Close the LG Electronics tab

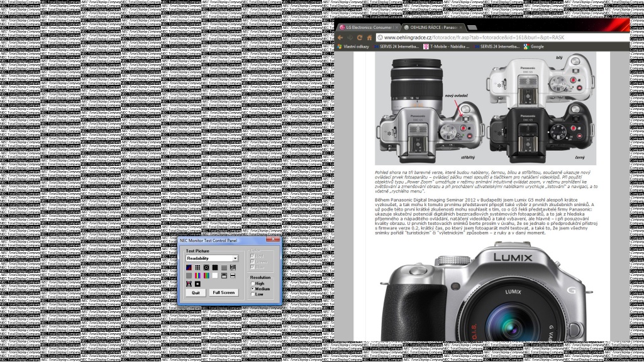pyautogui.click(x=396, y=28)
